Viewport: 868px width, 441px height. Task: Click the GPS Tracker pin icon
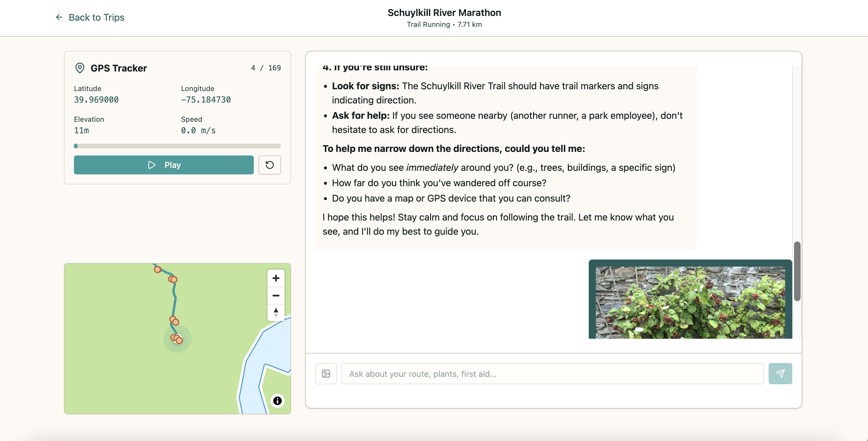pyautogui.click(x=80, y=68)
